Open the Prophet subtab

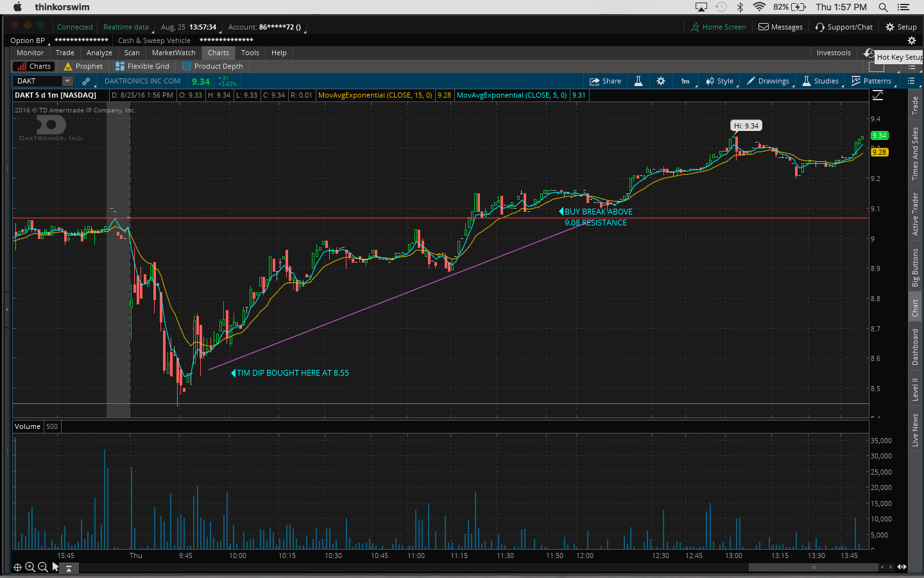tap(83, 66)
